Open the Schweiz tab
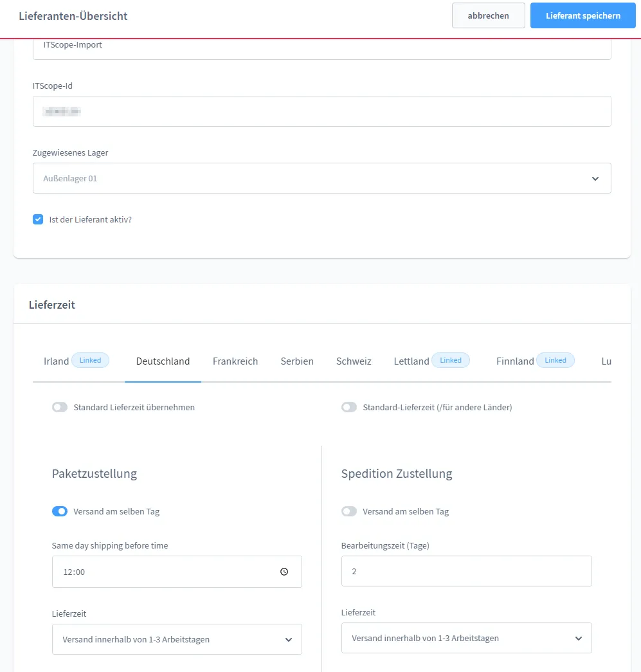This screenshot has height=672, width=641. click(x=354, y=361)
